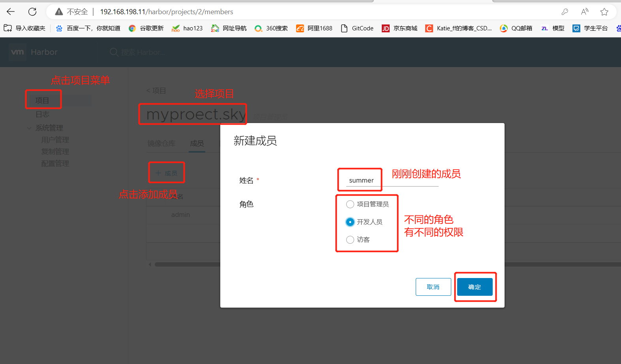Click the Harbor search magnifier icon

pyautogui.click(x=114, y=52)
